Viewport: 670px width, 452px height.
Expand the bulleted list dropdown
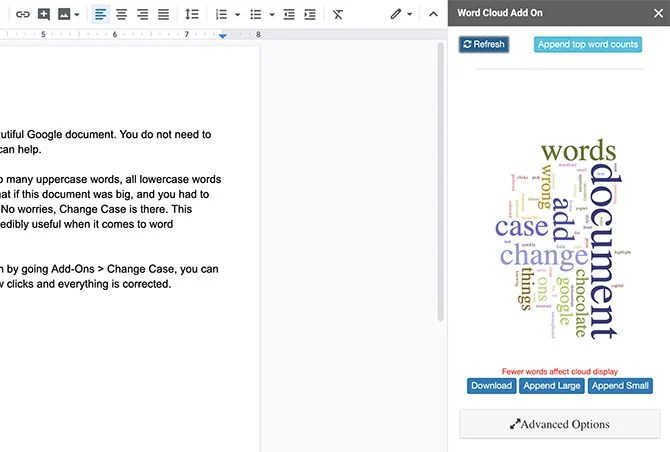(272, 15)
